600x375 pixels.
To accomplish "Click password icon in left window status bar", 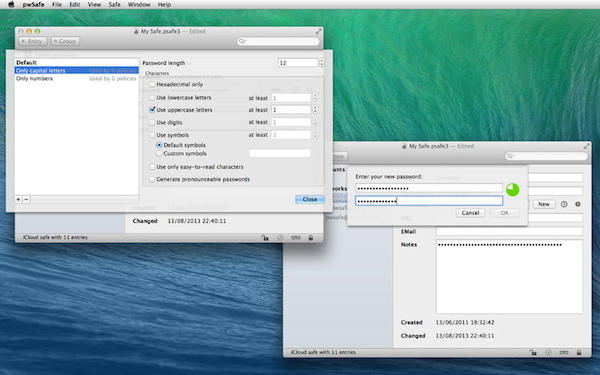I will pyautogui.click(x=295, y=238).
